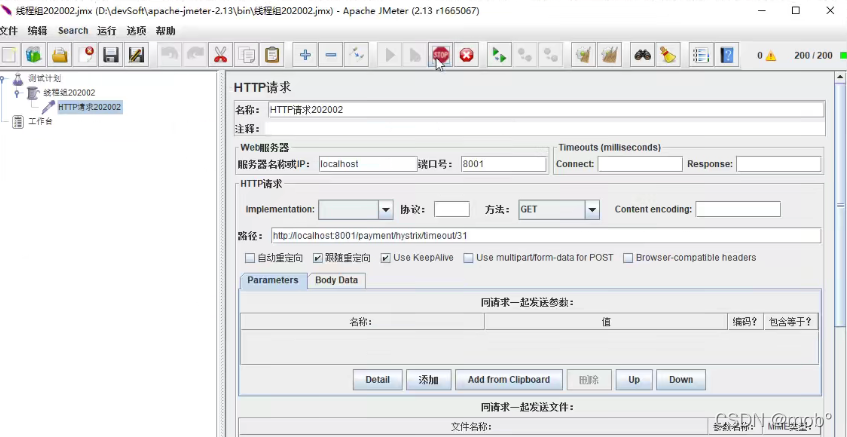This screenshot has width=847, height=437.
Task: Open the 文件 menu
Action: click(9, 31)
